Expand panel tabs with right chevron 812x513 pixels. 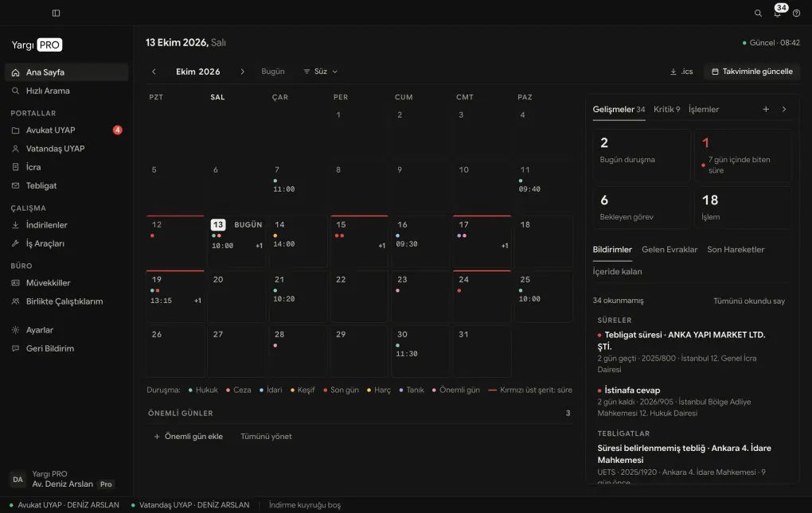(784, 109)
